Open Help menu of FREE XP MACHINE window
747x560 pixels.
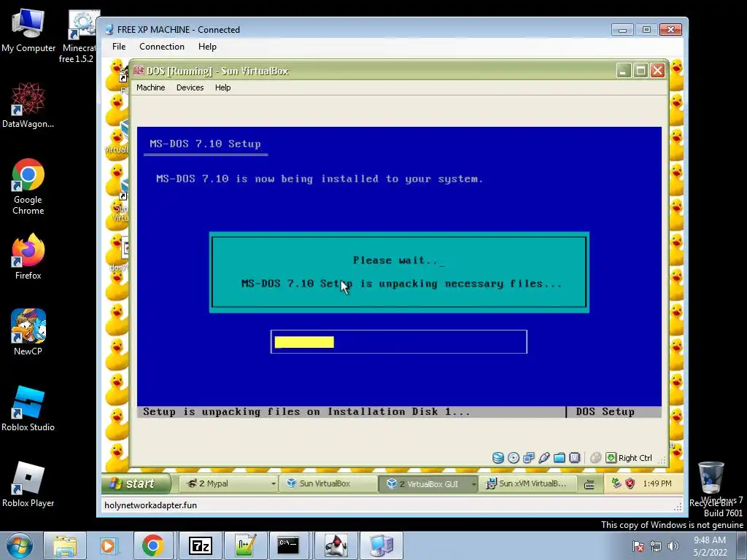(x=207, y=47)
